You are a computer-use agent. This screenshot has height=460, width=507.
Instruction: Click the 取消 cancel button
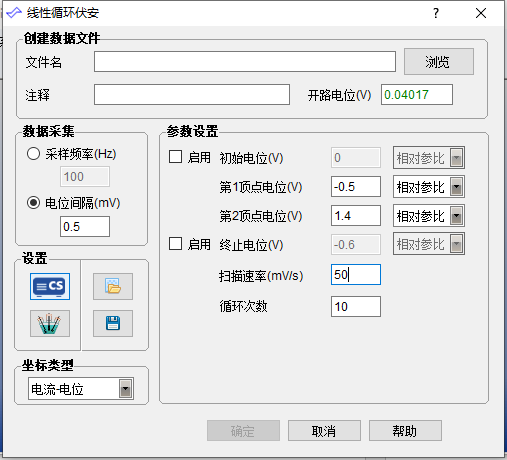(324, 431)
